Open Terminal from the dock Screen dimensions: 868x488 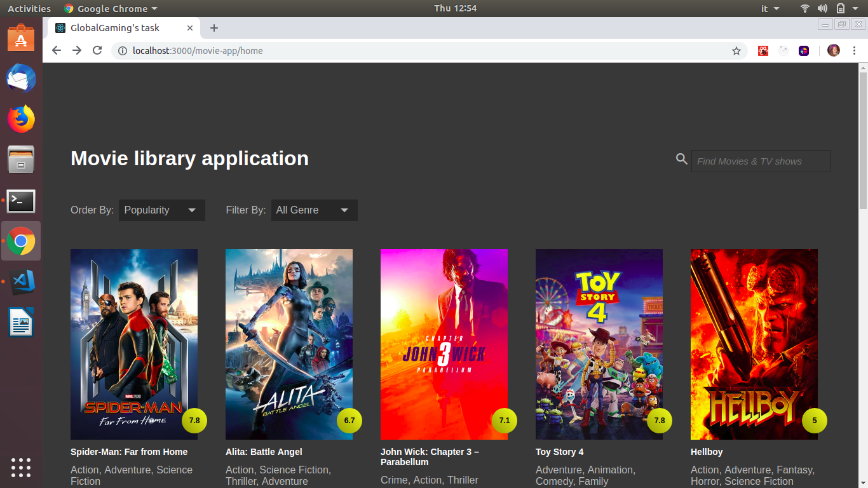pyautogui.click(x=21, y=201)
